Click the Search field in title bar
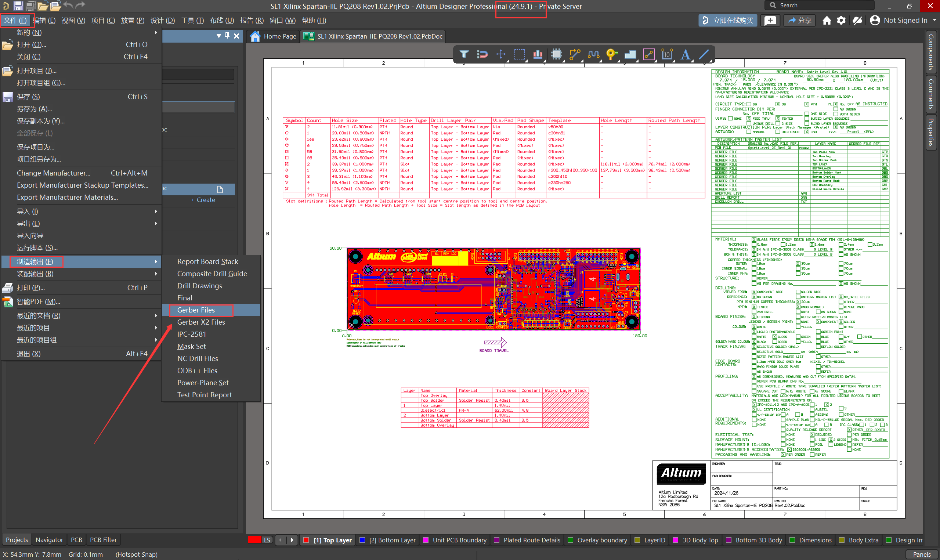 point(819,5)
